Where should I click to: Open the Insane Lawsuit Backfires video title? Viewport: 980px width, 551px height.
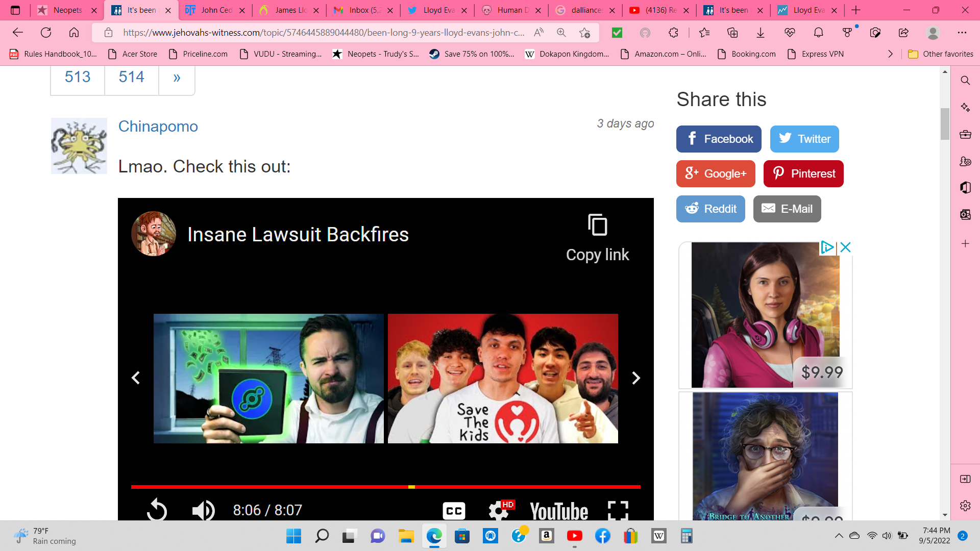tap(298, 235)
